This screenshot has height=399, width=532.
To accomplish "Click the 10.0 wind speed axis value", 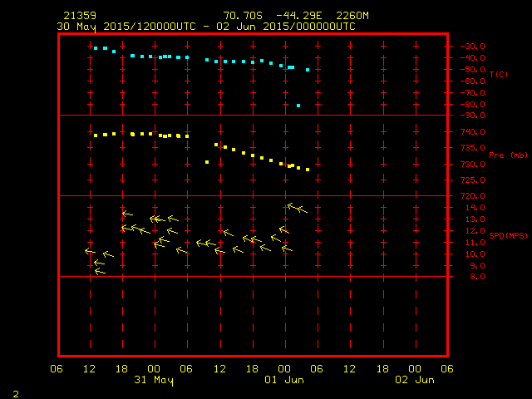I will coord(475,254).
